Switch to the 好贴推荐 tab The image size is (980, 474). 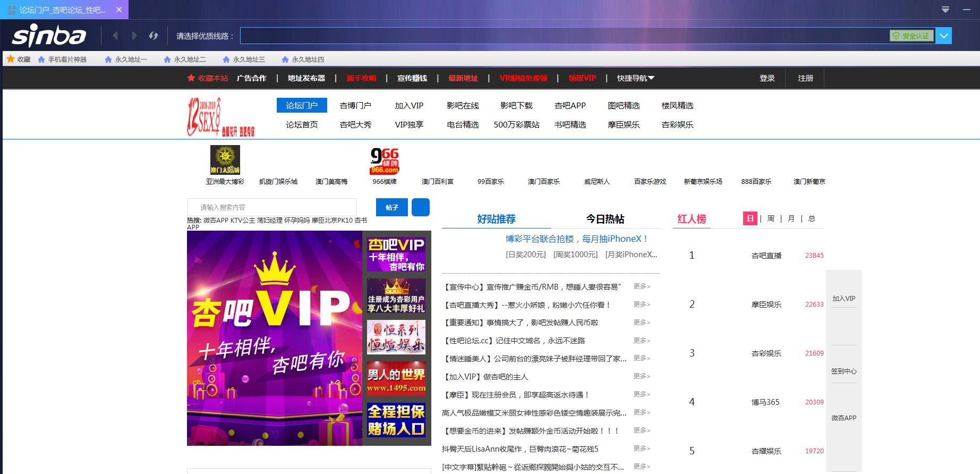point(496,219)
